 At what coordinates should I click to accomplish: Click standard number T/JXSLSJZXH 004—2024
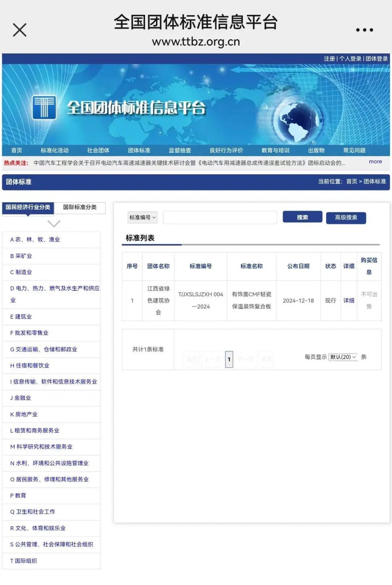pyautogui.click(x=201, y=300)
